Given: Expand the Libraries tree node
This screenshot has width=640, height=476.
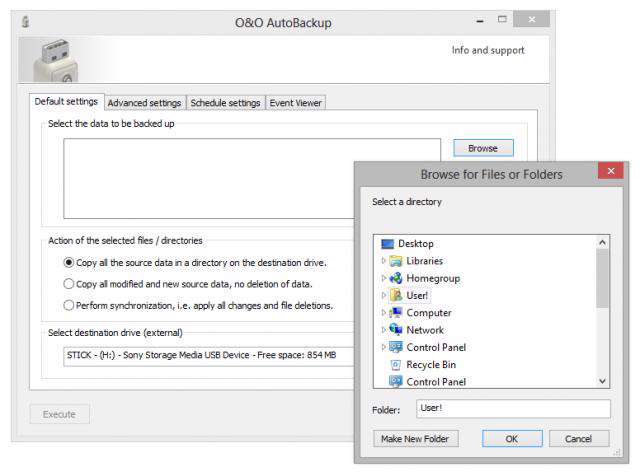Looking at the screenshot, I should (x=383, y=260).
